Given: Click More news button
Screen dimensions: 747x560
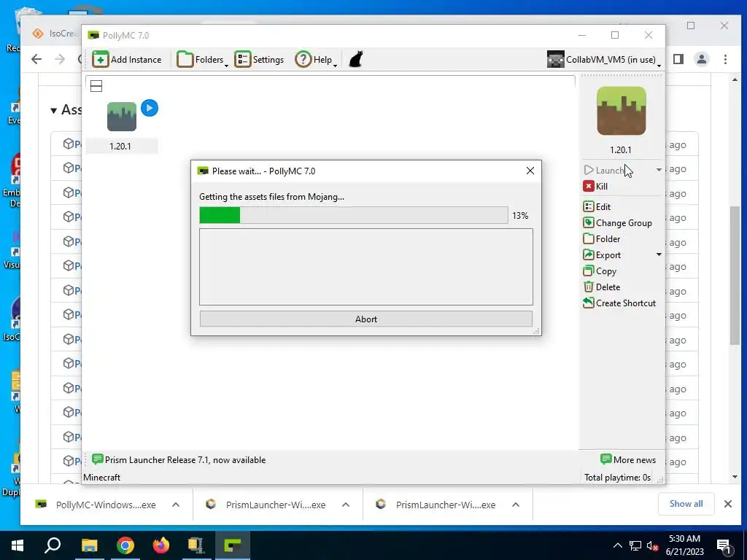Looking at the screenshot, I should tap(628, 460).
